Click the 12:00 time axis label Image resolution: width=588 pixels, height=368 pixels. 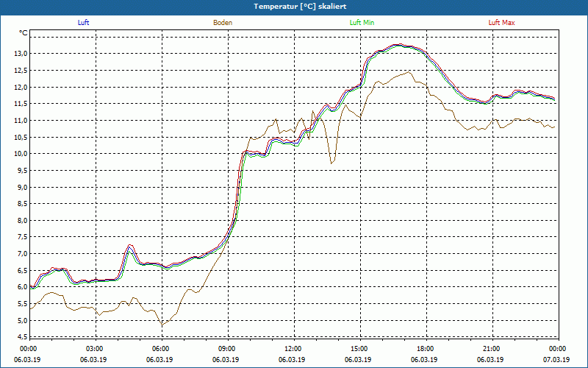tap(293, 349)
